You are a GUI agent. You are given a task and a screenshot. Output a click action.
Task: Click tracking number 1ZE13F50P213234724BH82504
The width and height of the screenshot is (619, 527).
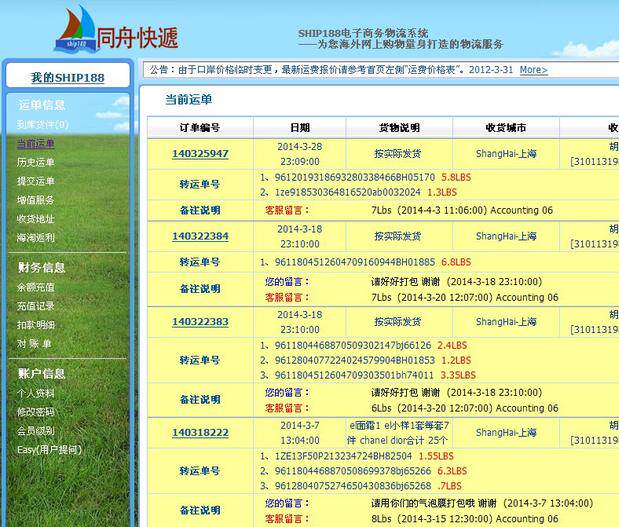[x=343, y=456]
